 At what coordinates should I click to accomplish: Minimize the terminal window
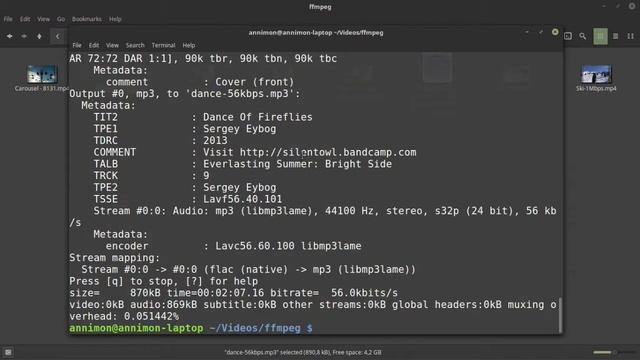pos(527,32)
